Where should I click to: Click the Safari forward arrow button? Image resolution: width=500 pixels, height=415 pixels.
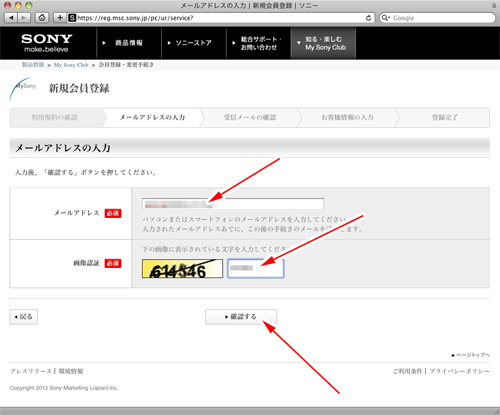(24, 18)
